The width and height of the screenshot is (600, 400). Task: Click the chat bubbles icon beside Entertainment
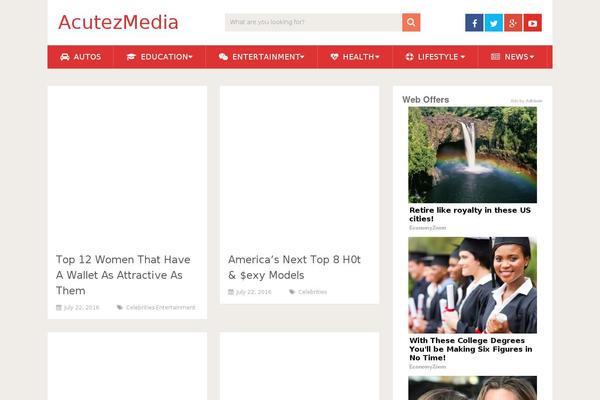(223, 57)
